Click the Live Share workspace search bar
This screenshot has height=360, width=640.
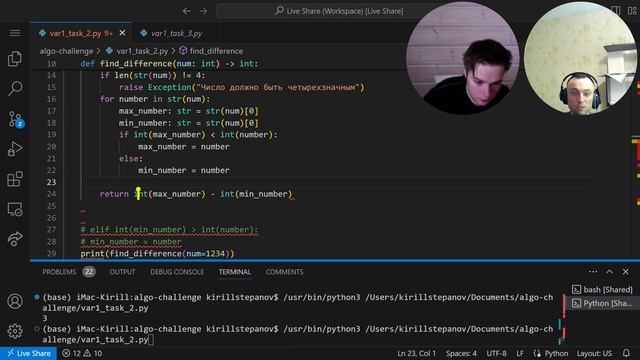[x=339, y=11]
